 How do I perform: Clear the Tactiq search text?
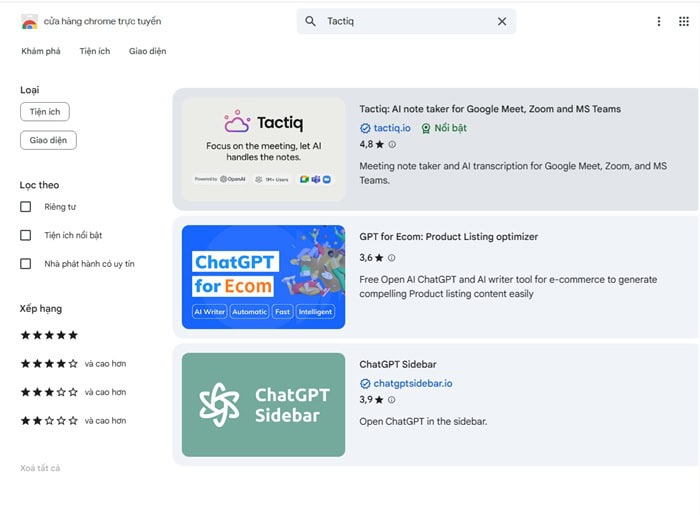click(502, 21)
